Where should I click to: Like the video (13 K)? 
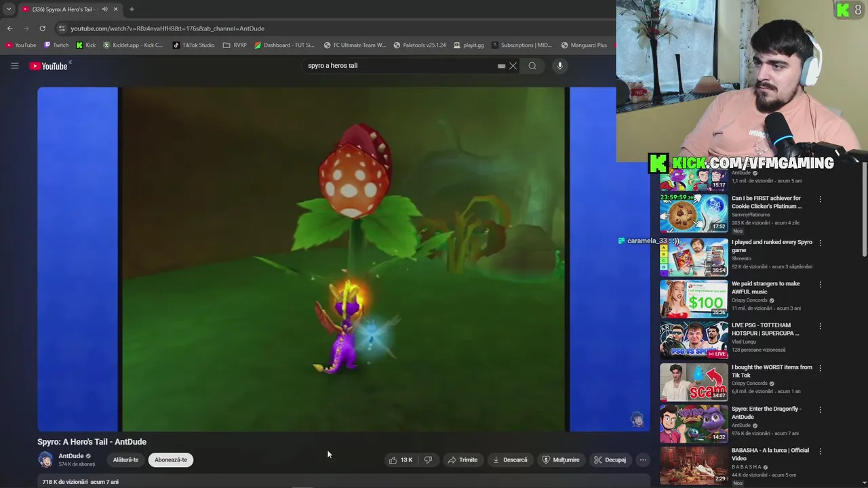tap(401, 460)
